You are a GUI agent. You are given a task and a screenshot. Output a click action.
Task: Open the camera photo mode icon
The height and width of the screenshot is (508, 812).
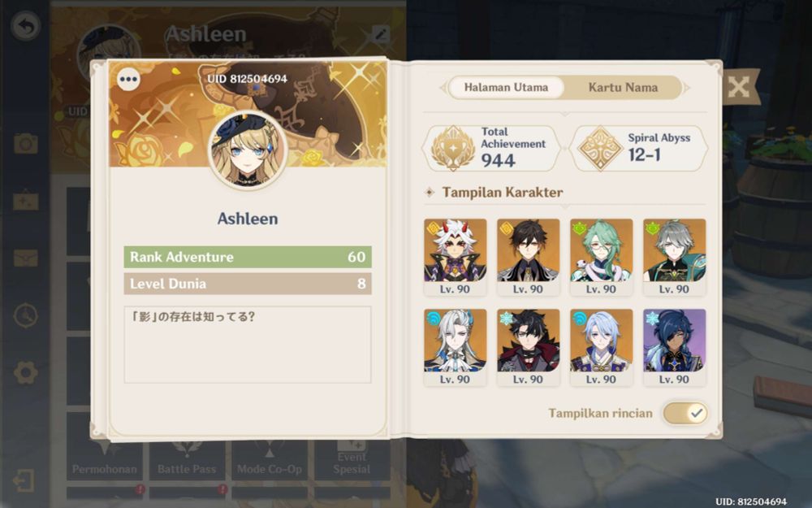[26, 144]
